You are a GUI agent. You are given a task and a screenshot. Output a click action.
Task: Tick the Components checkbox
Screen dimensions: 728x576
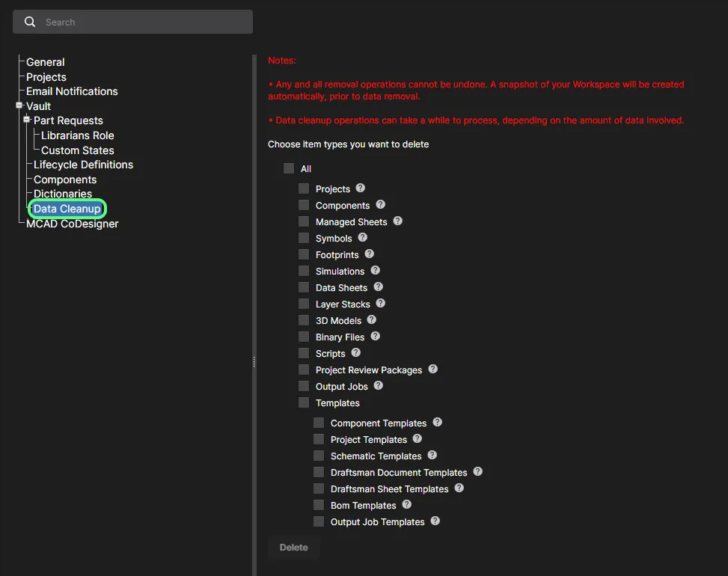[304, 205]
